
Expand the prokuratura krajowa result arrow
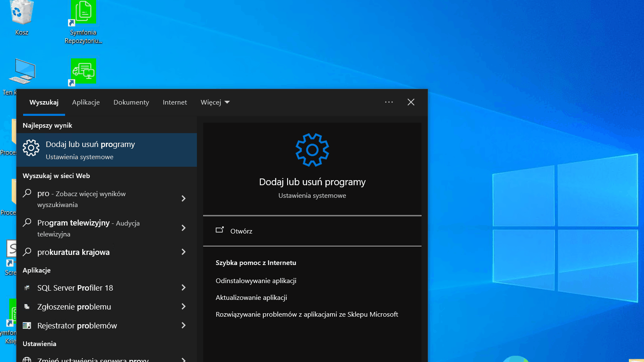pyautogui.click(x=183, y=252)
